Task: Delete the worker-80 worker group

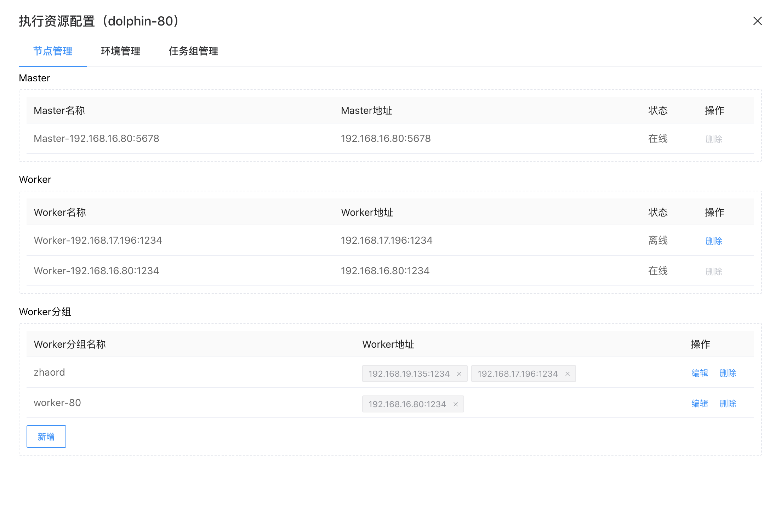Action: [x=728, y=404]
